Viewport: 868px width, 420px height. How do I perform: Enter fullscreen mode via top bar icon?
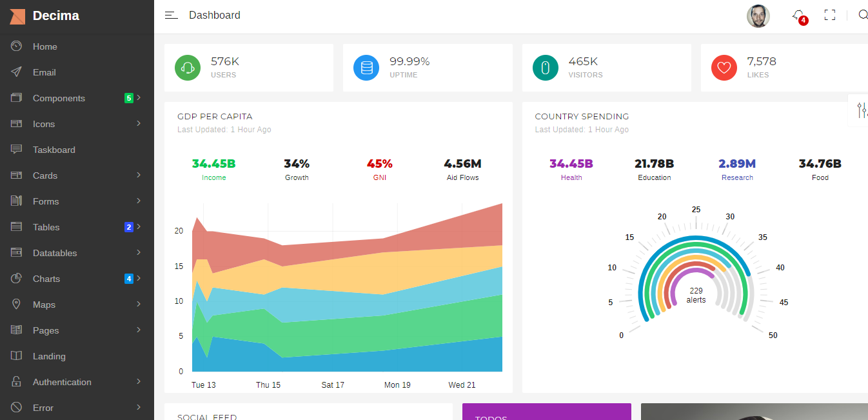[830, 15]
